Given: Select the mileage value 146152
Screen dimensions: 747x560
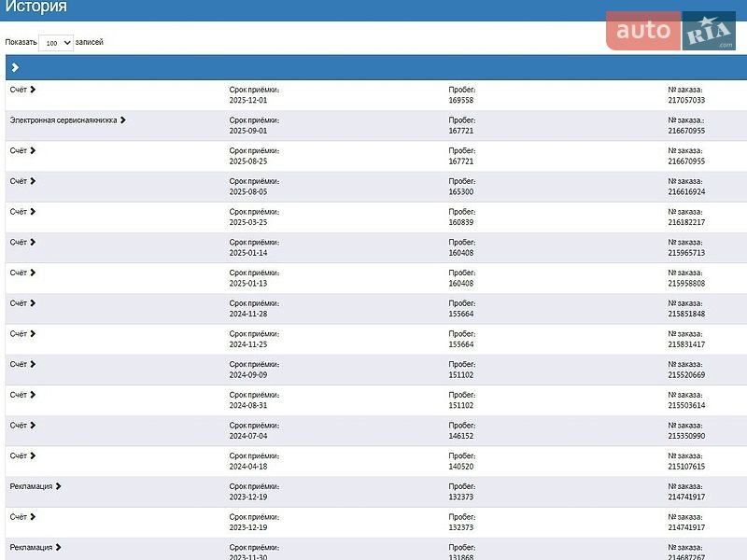Looking at the screenshot, I should click(x=460, y=435).
